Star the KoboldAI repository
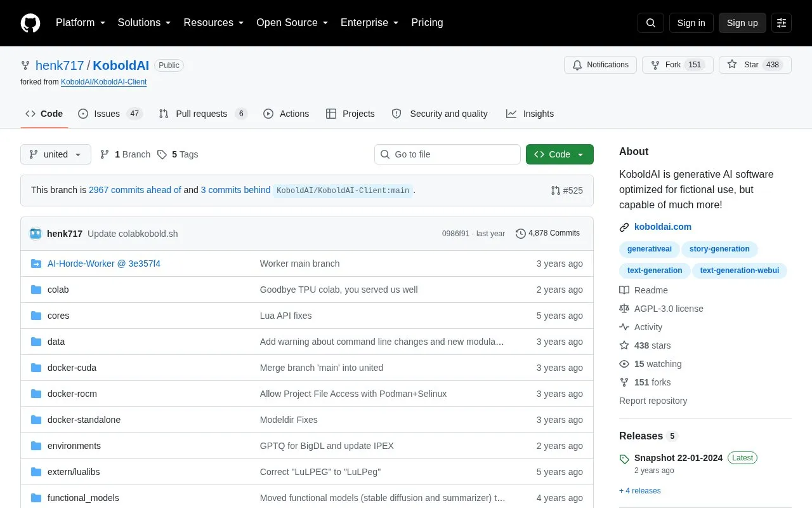The width and height of the screenshot is (812, 508). click(755, 65)
